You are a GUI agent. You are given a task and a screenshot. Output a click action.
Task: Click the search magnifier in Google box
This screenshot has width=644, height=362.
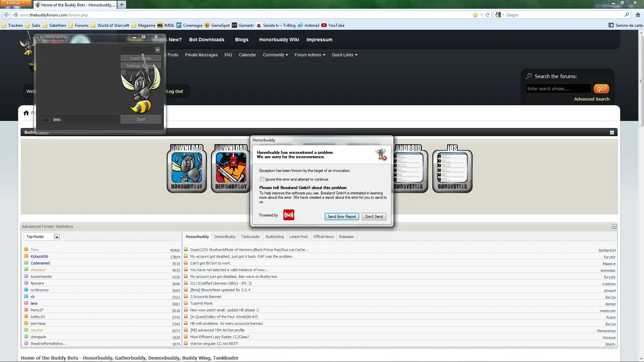tap(627, 15)
